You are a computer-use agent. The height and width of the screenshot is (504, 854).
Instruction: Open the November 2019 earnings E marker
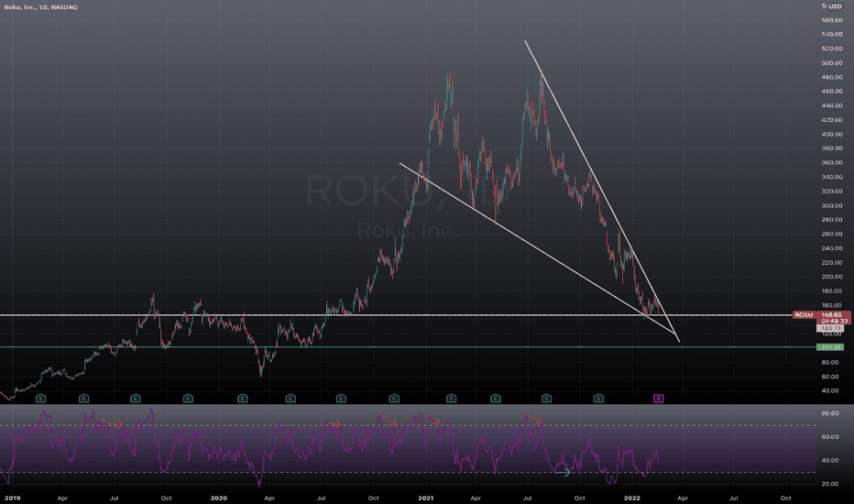188,399
